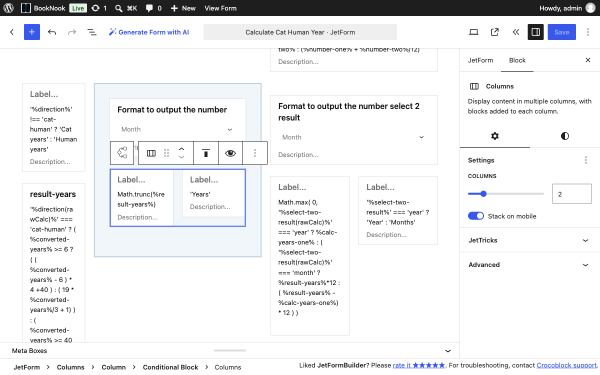
Task: Click Conditional Block in the breadcrumb
Action: pyautogui.click(x=170, y=367)
